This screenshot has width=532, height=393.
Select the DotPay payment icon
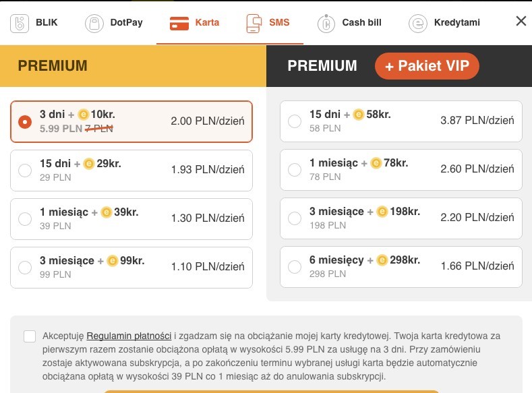[94, 24]
